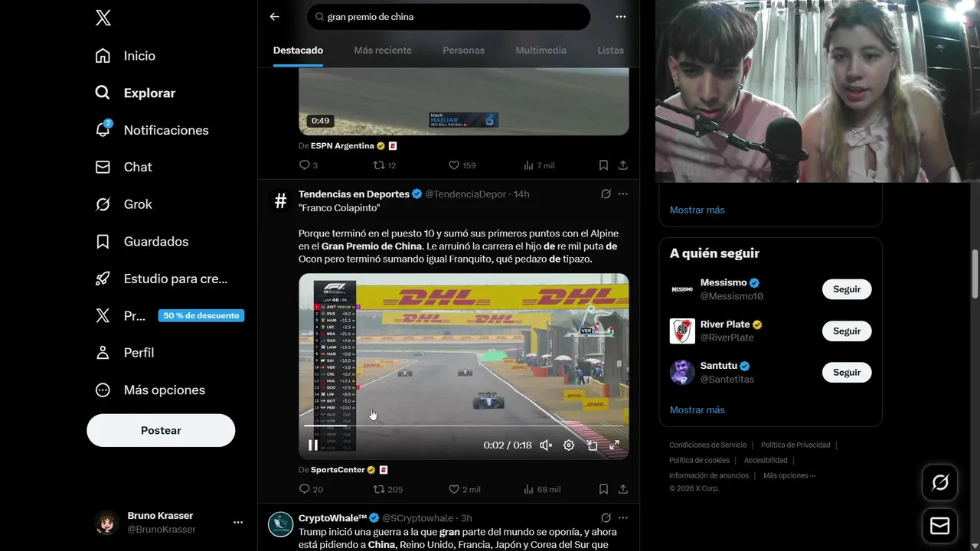Unmute the video sound
980x551 pixels.
coord(546,445)
